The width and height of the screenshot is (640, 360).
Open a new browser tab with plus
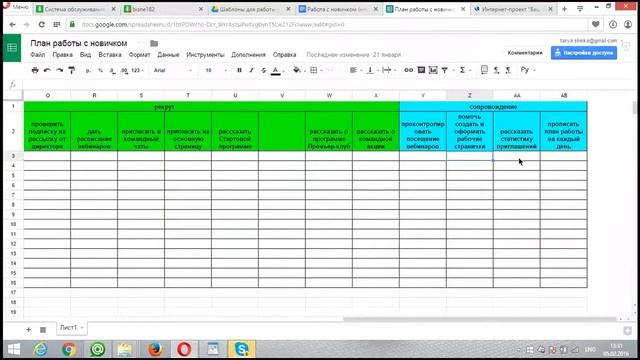click(x=564, y=9)
